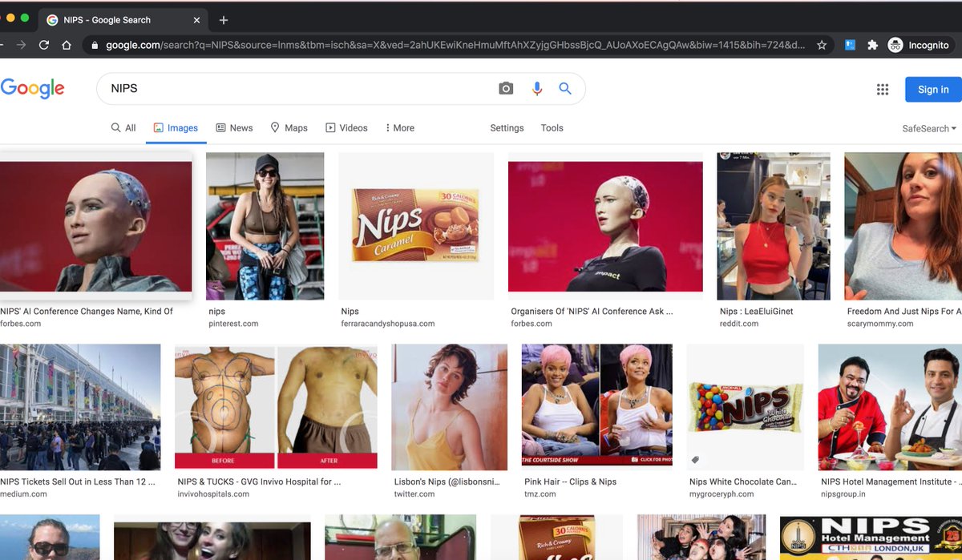Go forward in browser history
Viewport: 962px width, 560px height.
[21, 46]
